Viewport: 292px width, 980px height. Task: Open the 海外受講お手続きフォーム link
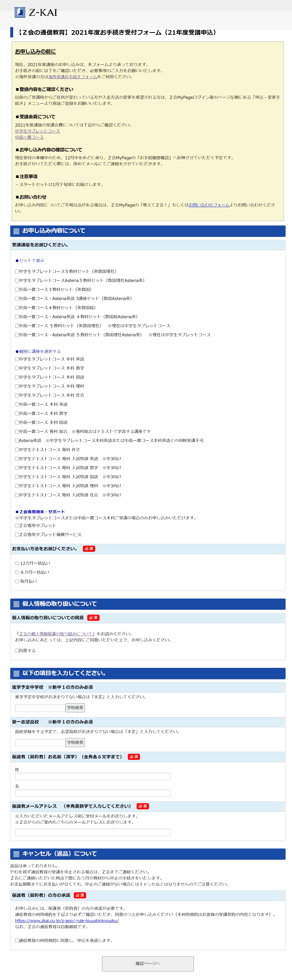[x=73, y=77]
